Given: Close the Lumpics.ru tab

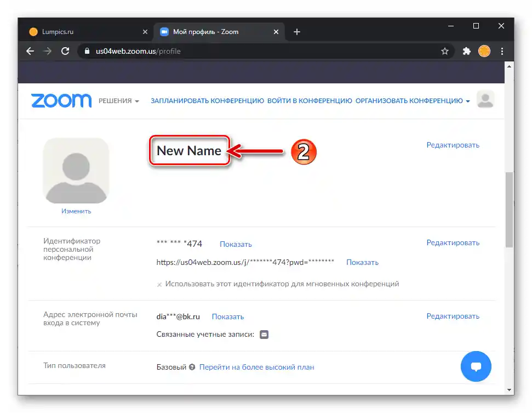Looking at the screenshot, I should coord(145,32).
